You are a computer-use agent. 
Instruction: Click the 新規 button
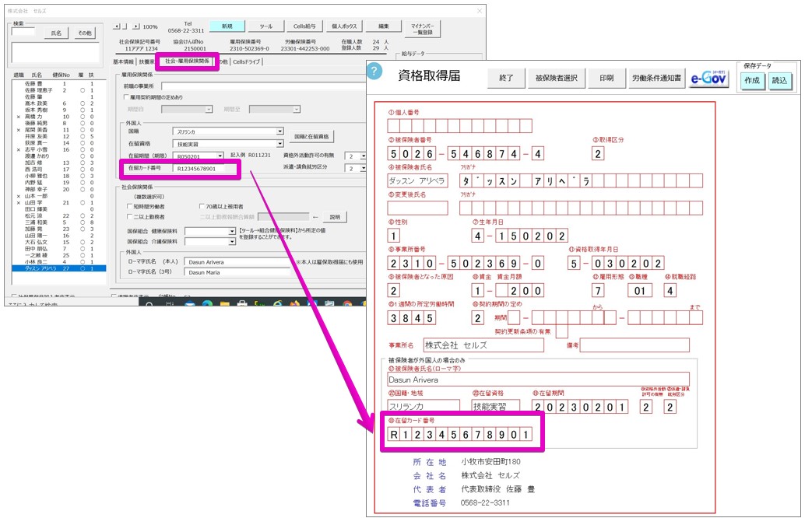click(227, 26)
